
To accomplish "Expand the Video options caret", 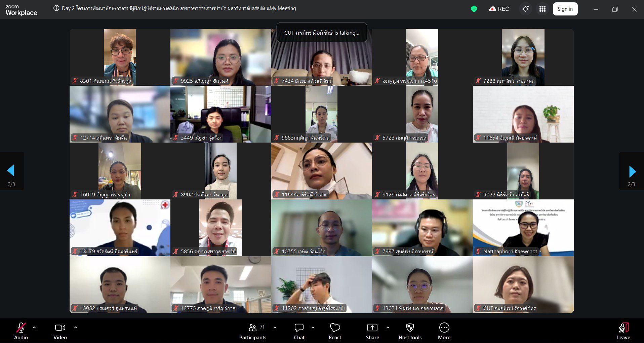I will tap(76, 327).
